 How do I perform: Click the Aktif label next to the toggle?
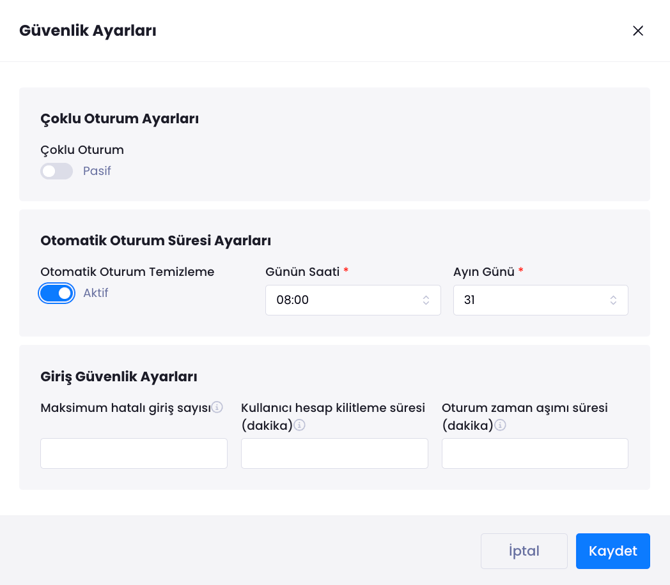(96, 293)
